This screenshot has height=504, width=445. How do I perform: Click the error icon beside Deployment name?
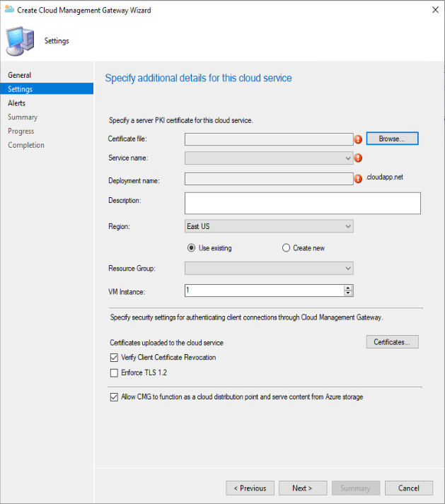[x=358, y=179]
